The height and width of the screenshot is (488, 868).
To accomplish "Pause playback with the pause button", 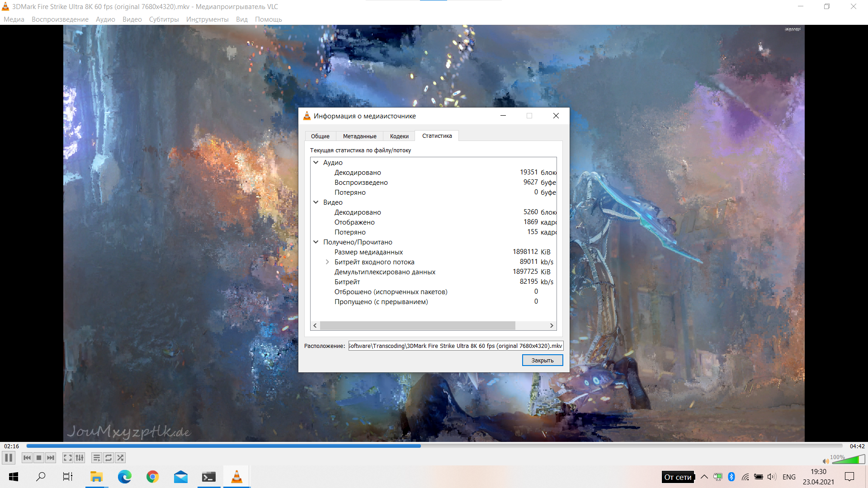I will (x=8, y=458).
